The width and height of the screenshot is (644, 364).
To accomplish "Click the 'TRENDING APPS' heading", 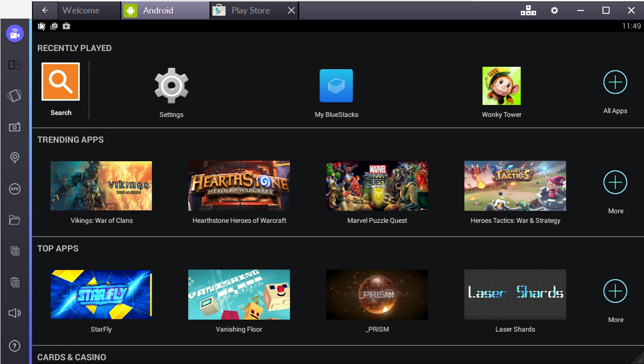I will pyautogui.click(x=71, y=140).
